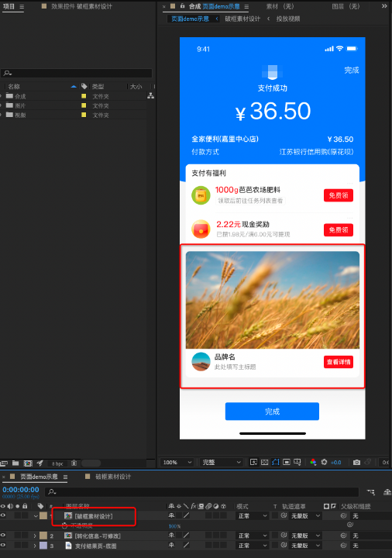The height and width of the screenshot is (558, 392).
Task: Open the timeline 页面demo示意 panel menu icon
Action: pyautogui.click(x=65, y=477)
